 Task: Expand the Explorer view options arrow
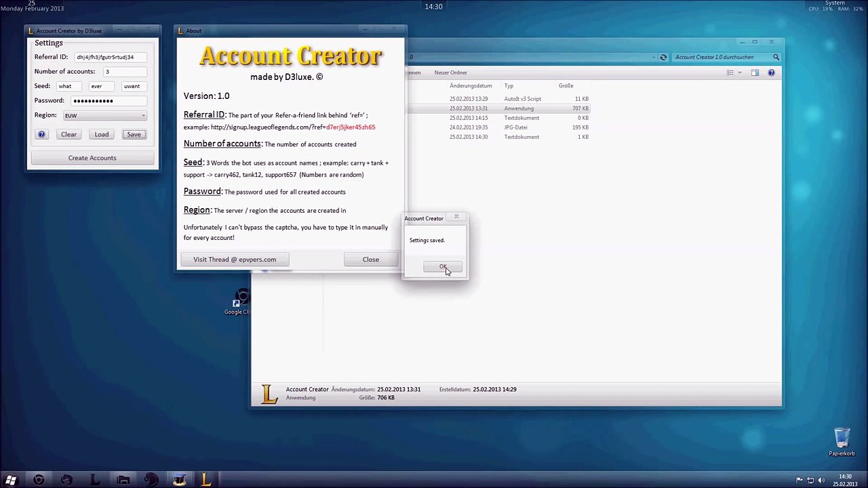tap(739, 73)
